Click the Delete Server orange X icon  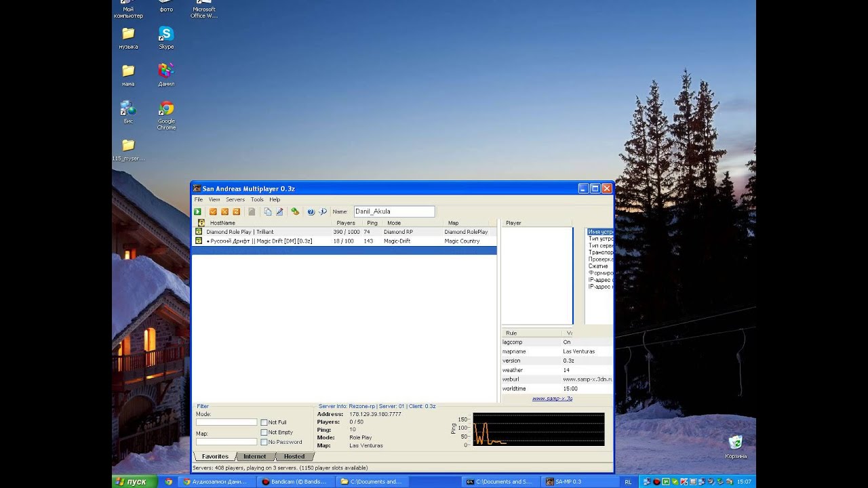click(x=224, y=211)
